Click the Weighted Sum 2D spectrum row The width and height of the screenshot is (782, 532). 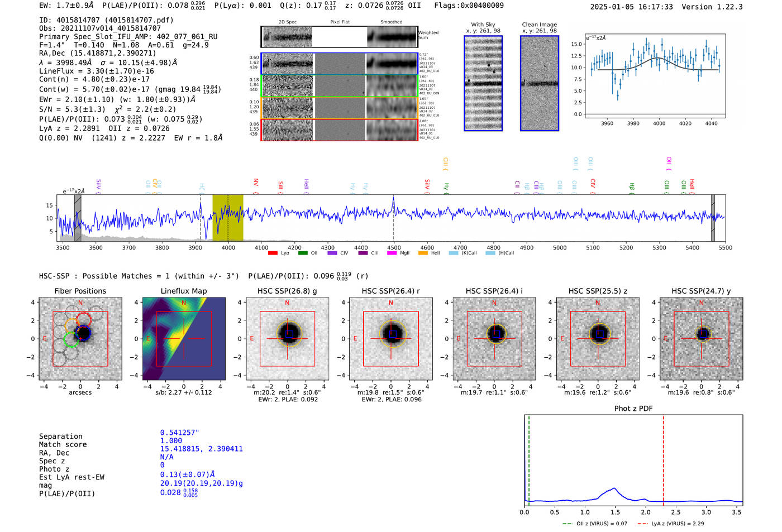340,37
